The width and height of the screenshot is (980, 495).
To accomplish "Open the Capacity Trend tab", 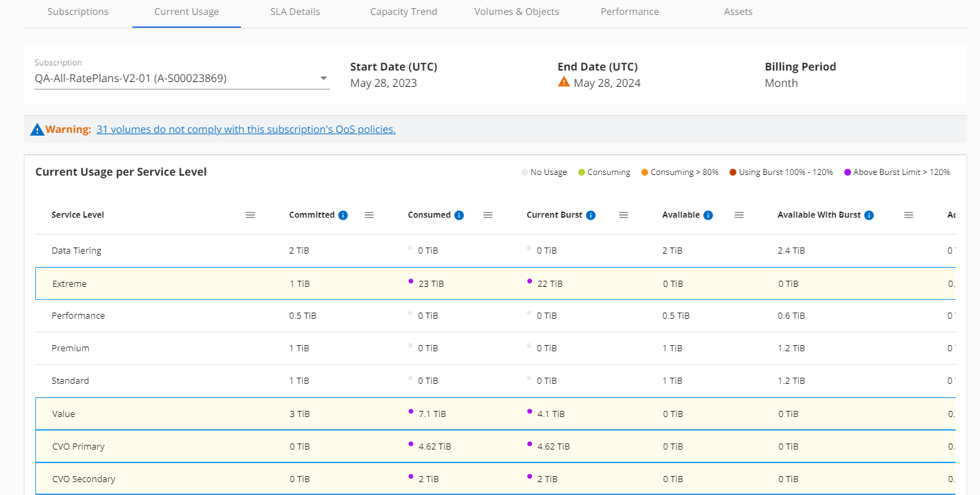I will pos(404,12).
